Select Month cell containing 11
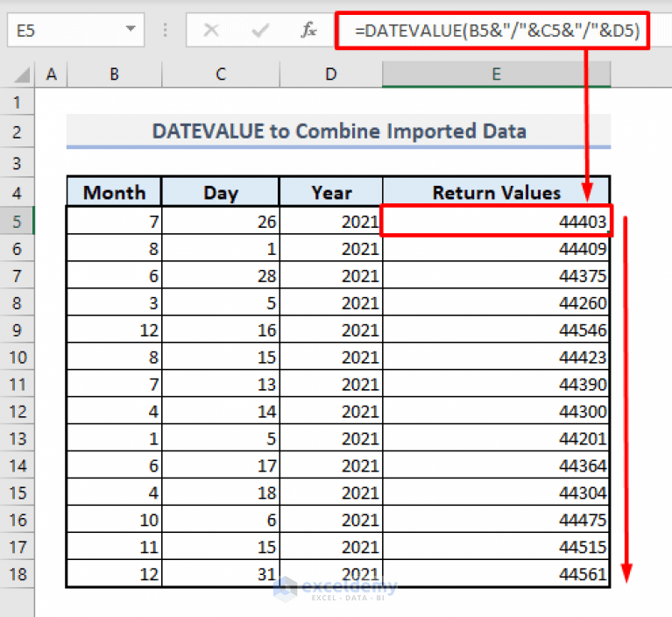Screen dimensions: 672x617 click(115, 547)
